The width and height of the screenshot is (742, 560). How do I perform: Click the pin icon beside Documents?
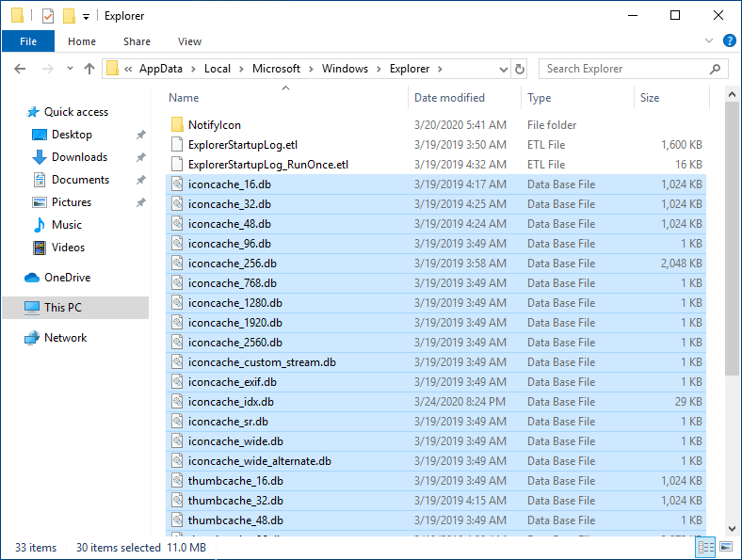(x=141, y=180)
